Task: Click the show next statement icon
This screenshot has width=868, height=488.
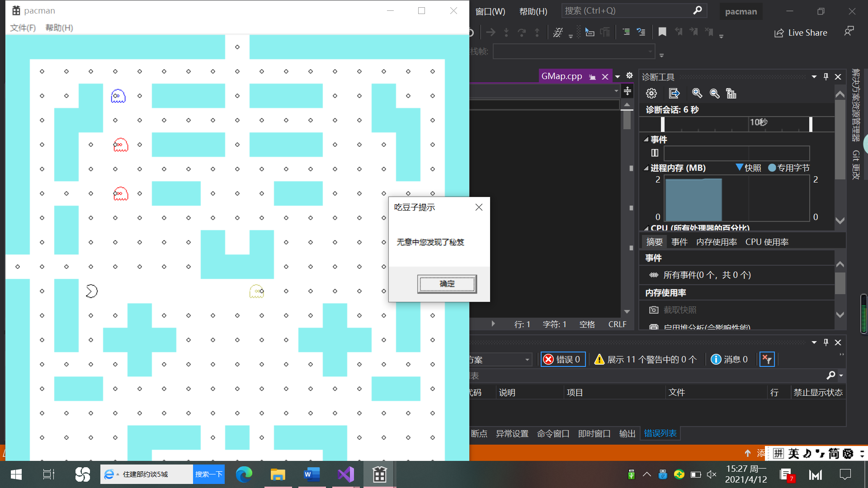Action: point(491,32)
